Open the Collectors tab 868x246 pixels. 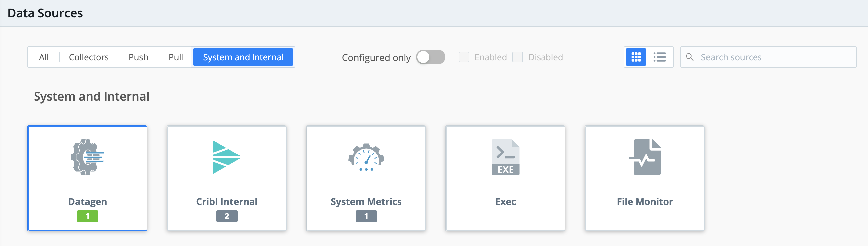pyautogui.click(x=88, y=57)
